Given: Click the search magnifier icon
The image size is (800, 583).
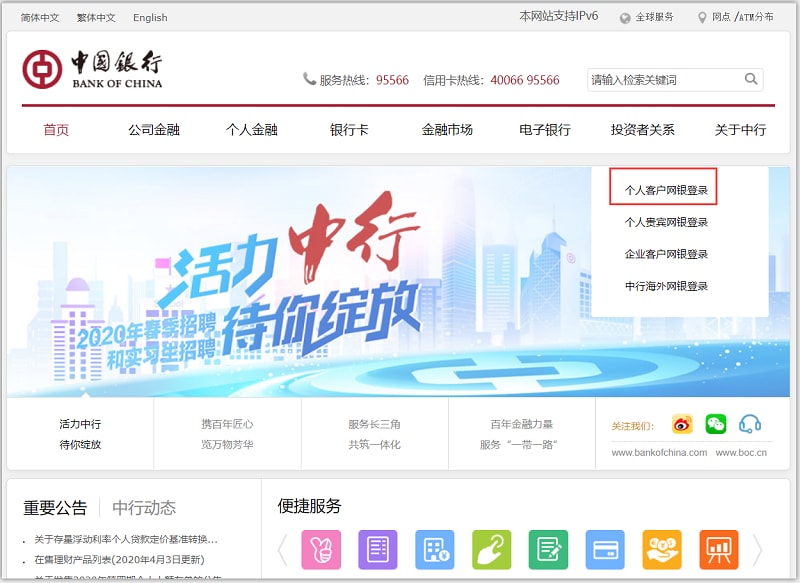Looking at the screenshot, I should (x=751, y=79).
